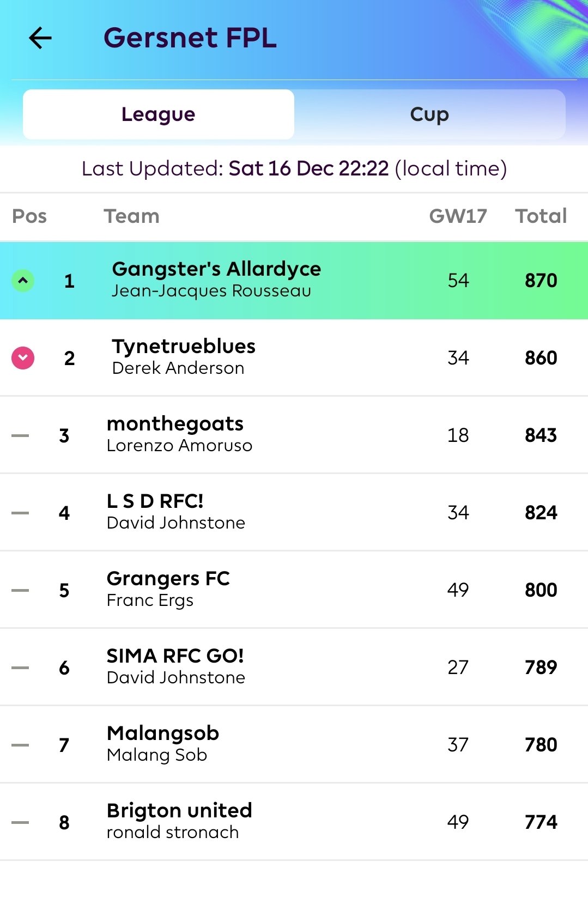
Task: Open Gangster's Allardyce team entry
Action: [294, 281]
